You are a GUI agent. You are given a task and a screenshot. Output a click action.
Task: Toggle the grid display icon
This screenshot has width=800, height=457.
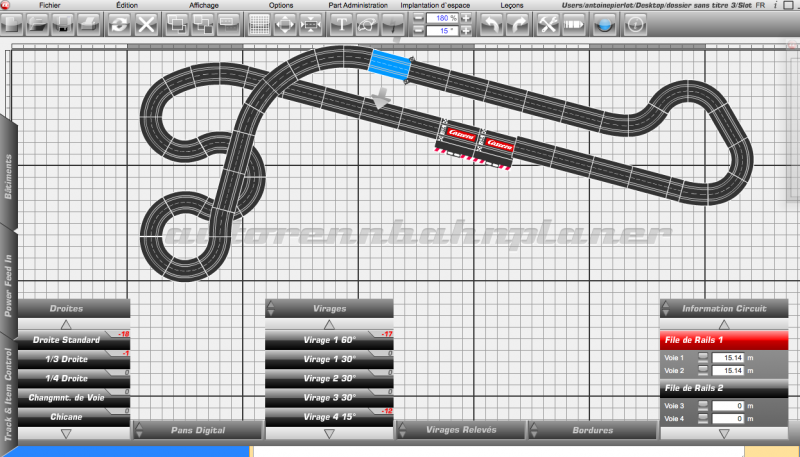258,24
